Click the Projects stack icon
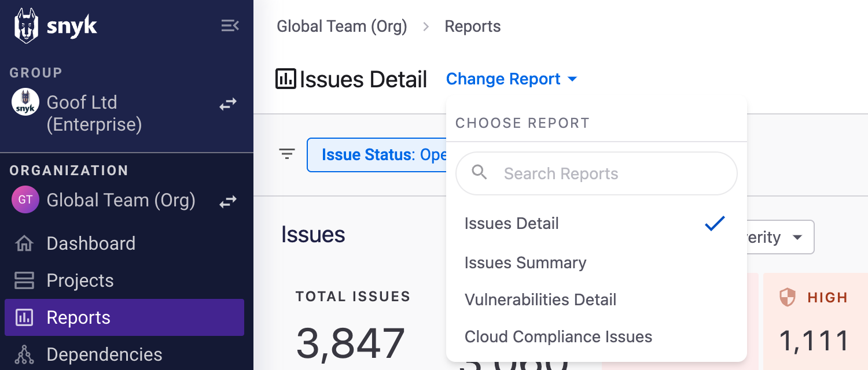The image size is (868, 370). click(x=24, y=280)
